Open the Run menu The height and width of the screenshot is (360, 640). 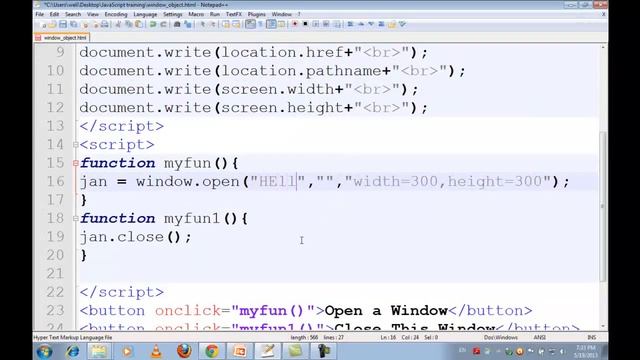coord(215,14)
